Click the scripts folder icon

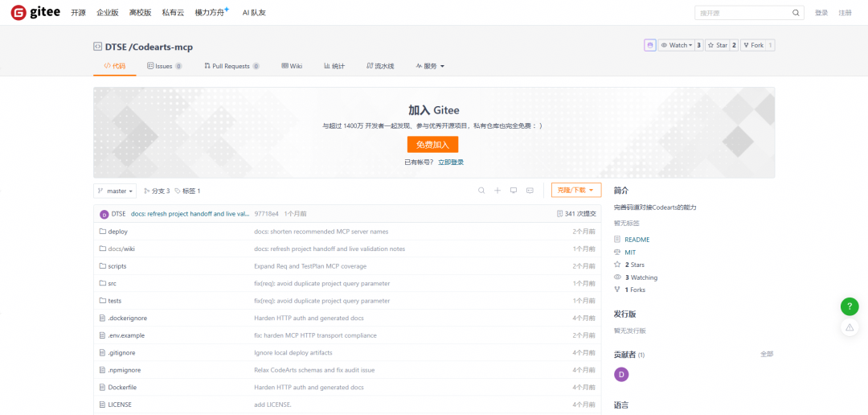102,266
